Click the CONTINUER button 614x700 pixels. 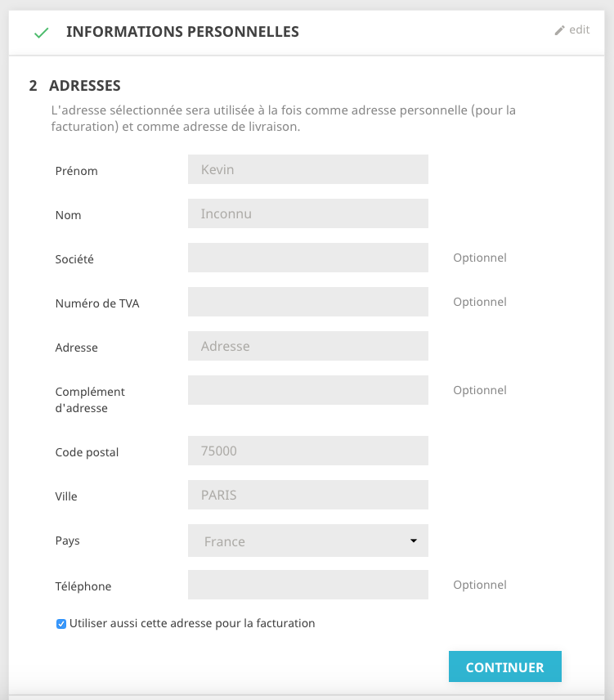click(505, 666)
